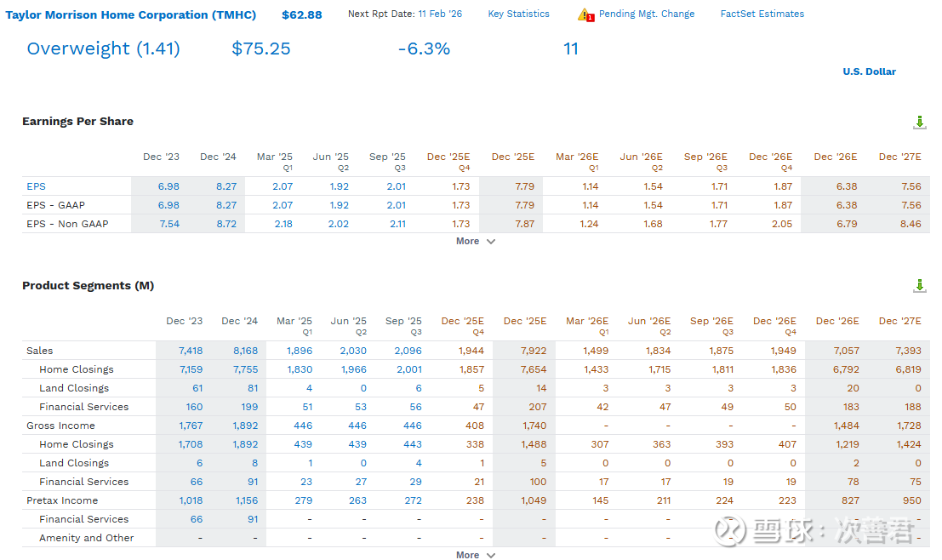Screen dimensions: 942x560
Task: Open next report date 11 Feb '26
Action: click(440, 14)
